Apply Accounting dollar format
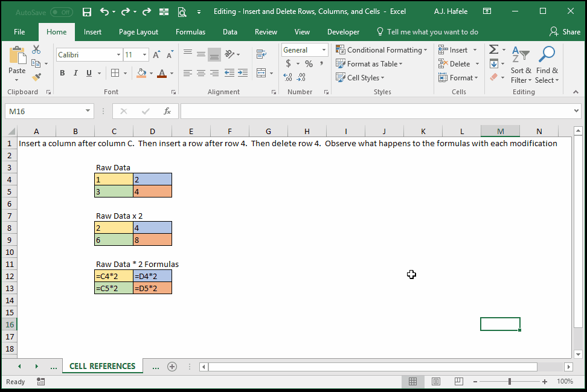Screen dimensions: 587x392 288,63
